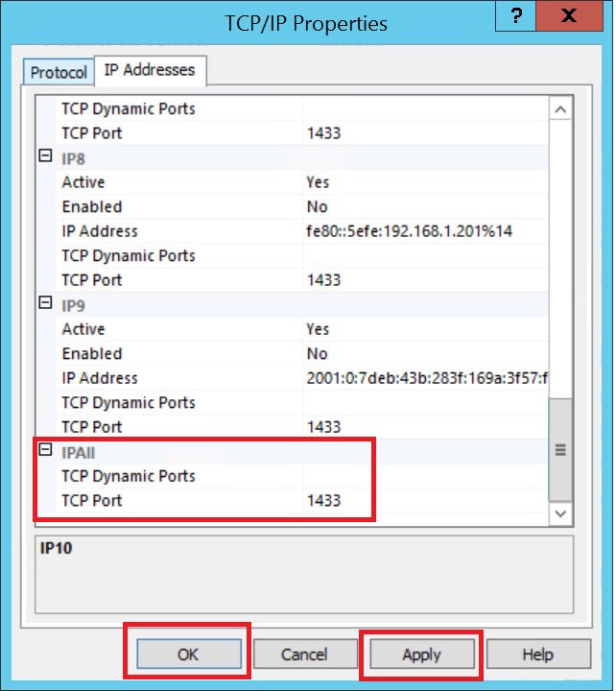Viewport: 616px width, 691px height.
Task: Click the OK button
Action: tap(189, 655)
